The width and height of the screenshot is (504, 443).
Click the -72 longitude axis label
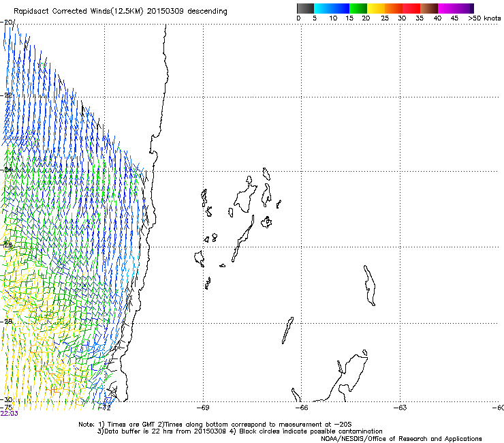(x=104, y=408)
